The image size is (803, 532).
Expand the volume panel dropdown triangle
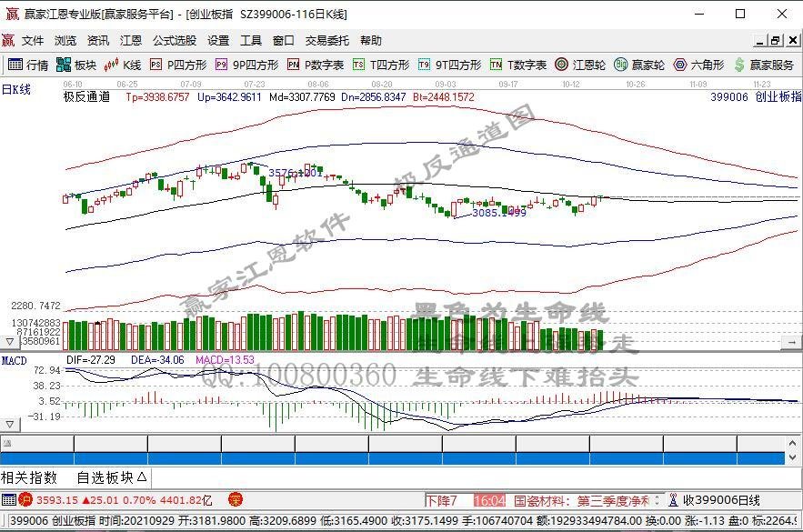point(10,342)
